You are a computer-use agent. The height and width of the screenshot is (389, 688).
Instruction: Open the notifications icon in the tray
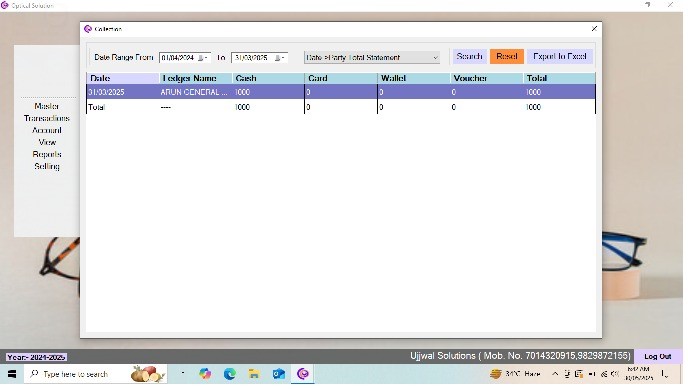click(665, 374)
